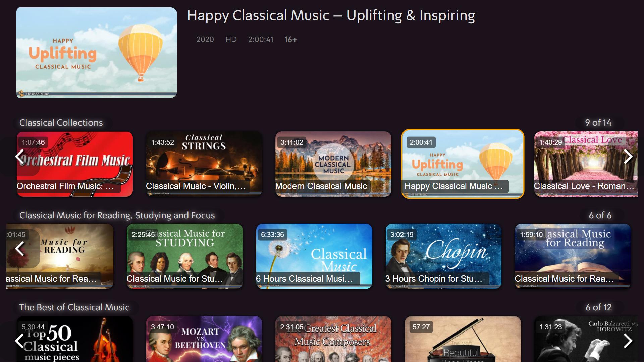The width and height of the screenshot is (644, 362).
Task: Open Classical Love romantic video
Action: (586, 164)
